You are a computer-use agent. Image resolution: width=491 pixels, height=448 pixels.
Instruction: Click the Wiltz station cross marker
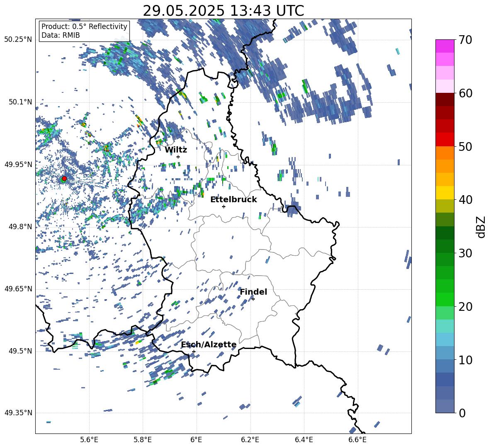tap(178, 157)
